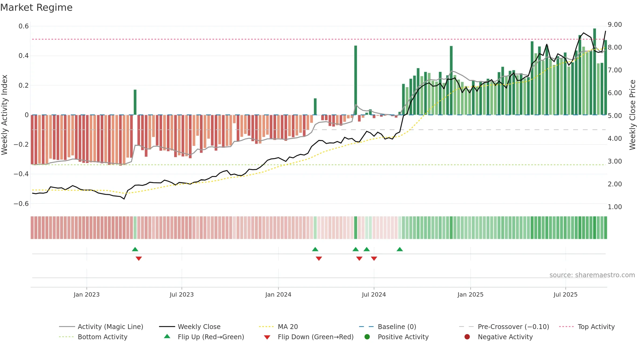The height and width of the screenshot is (362, 644).
Task: Click the Negative Activity red dot legend icon
Action: [467, 337]
